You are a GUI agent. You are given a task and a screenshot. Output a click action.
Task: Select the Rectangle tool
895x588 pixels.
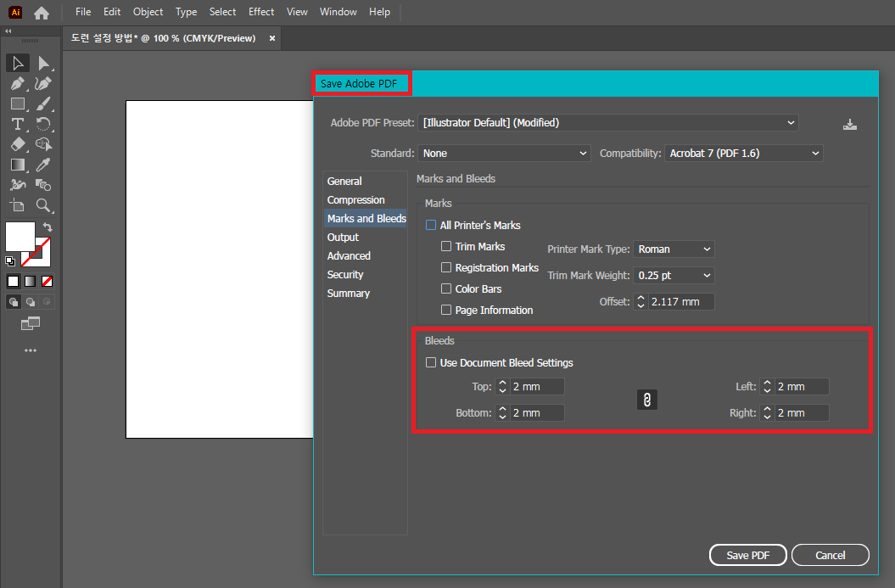[x=18, y=104]
